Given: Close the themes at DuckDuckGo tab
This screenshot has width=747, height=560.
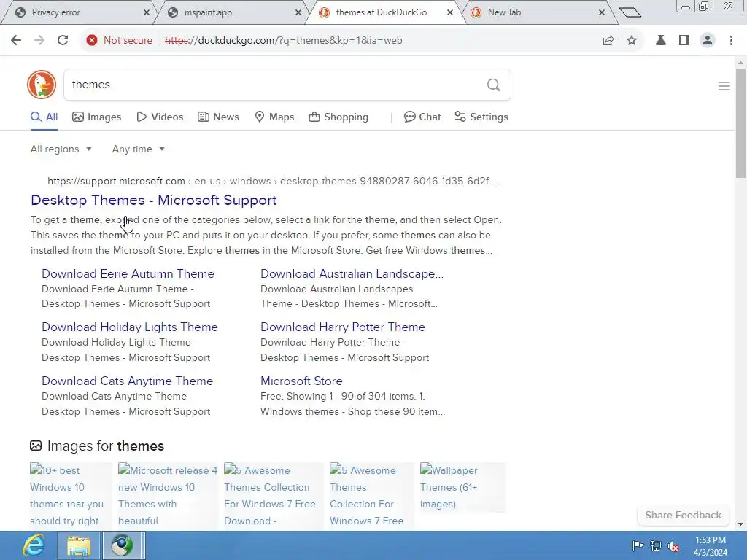Looking at the screenshot, I should [449, 12].
